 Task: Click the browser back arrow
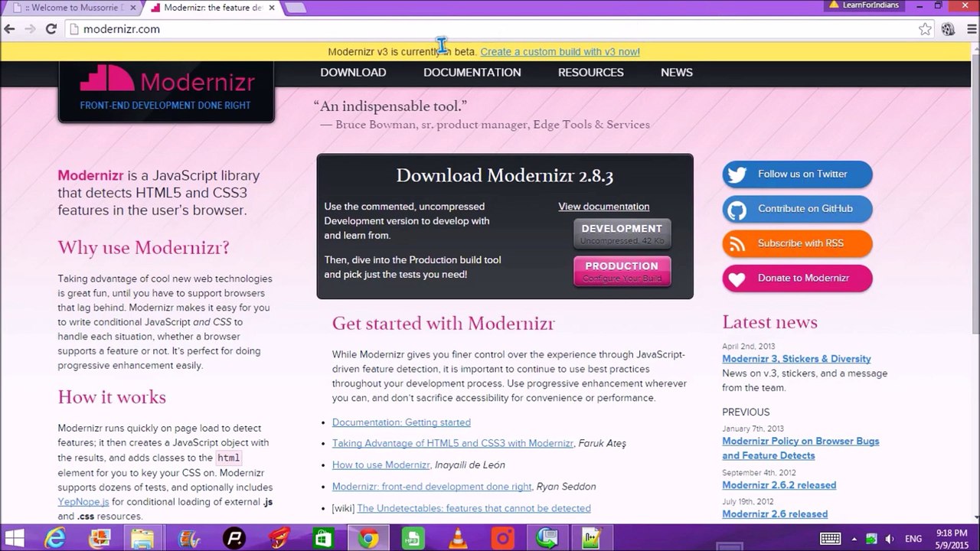(x=9, y=29)
